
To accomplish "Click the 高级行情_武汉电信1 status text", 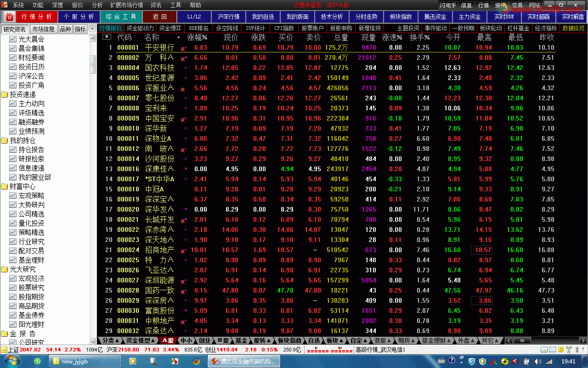I will (380, 350).
